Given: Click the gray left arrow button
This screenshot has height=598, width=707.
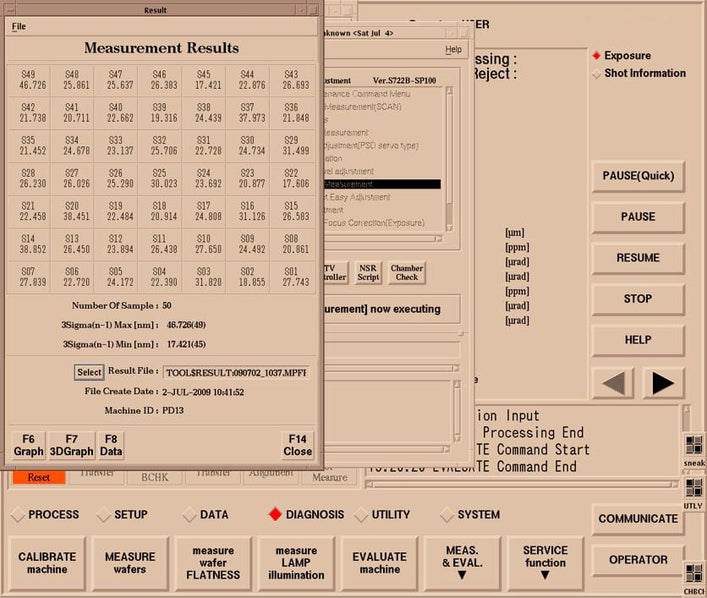Looking at the screenshot, I should (613, 383).
